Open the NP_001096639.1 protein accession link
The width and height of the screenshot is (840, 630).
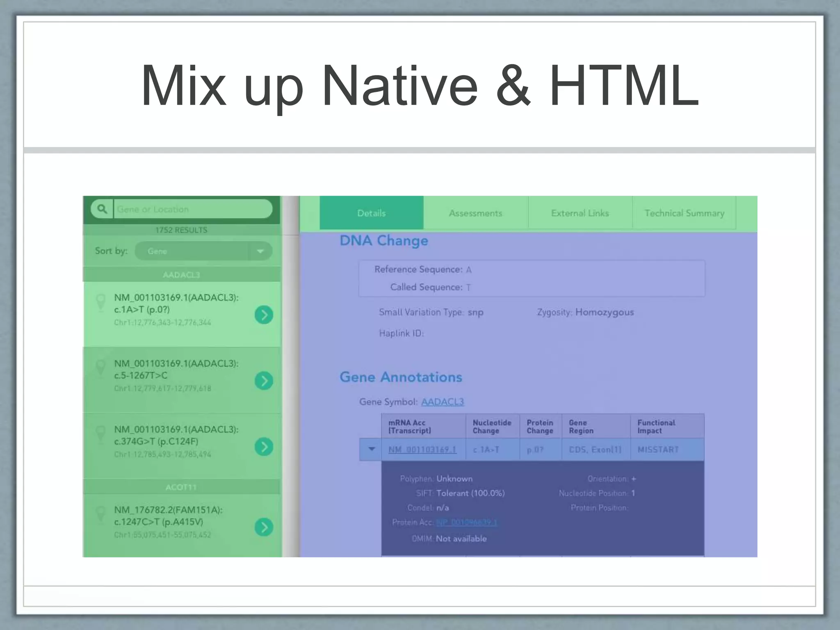(x=467, y=522)
